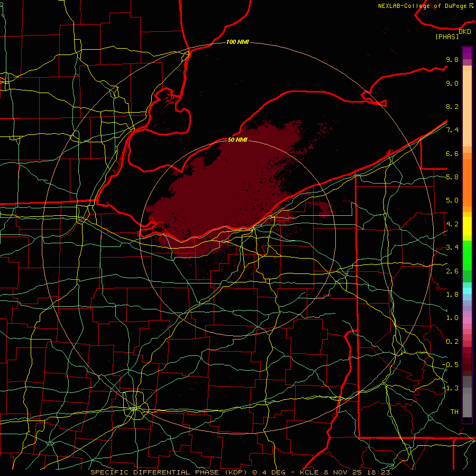Screen dimensions: 476x476
Task: Click the -1.3 value on the color scale
Action: [450, 389]
